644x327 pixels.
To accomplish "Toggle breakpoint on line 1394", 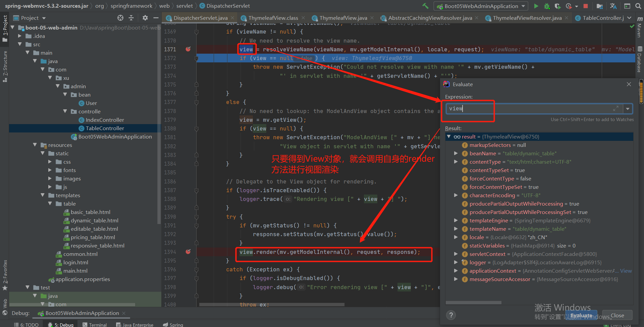I will pyautogui.click(x=188, y=252).
